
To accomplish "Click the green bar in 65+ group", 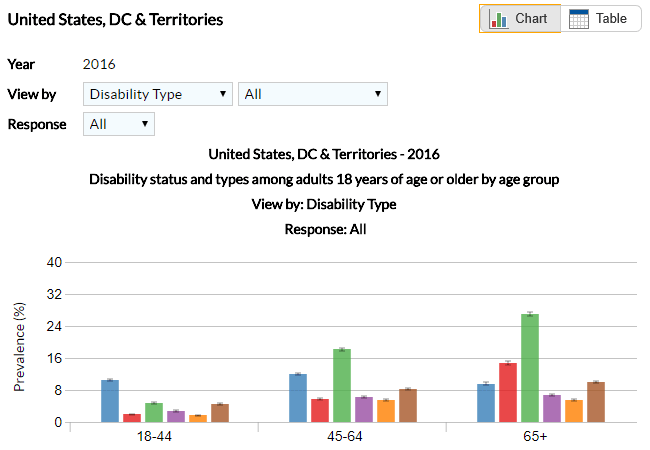I will coord(530,368).
